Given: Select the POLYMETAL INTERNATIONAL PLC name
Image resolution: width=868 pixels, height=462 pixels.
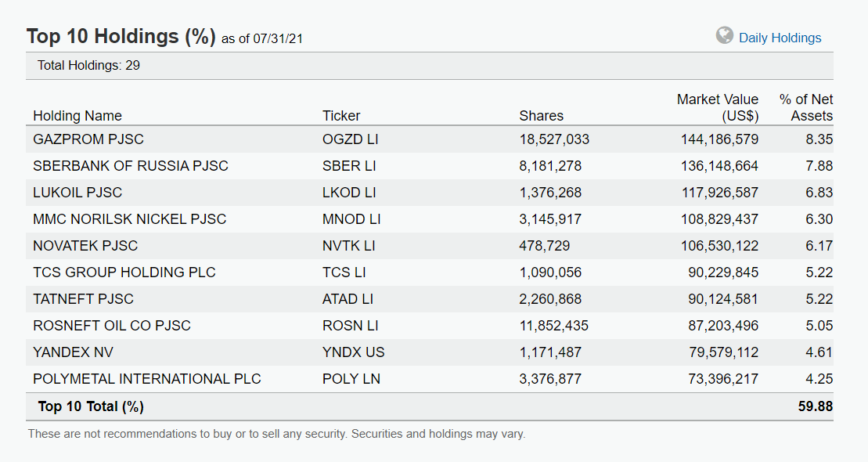Looking at the screenshot, I should [147, 379].
